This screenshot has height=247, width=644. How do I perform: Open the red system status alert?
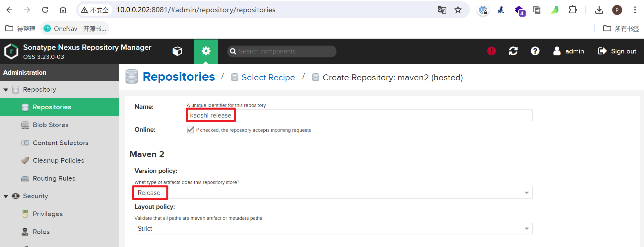point(491,51)
